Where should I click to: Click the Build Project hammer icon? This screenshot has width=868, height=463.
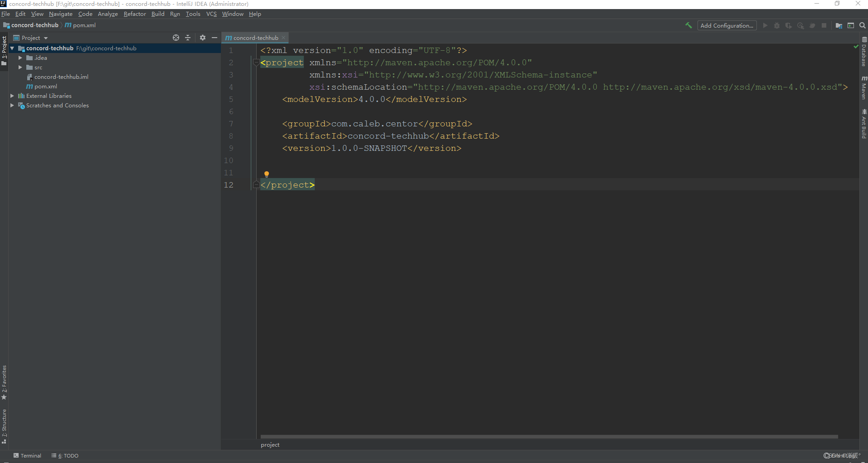(688, 25)
